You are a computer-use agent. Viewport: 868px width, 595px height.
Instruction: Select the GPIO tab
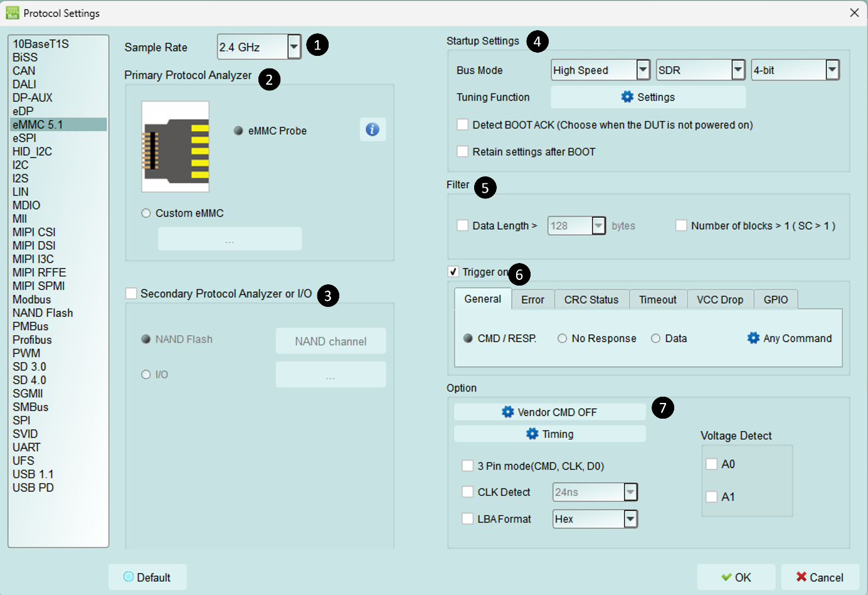click(776, 299)
